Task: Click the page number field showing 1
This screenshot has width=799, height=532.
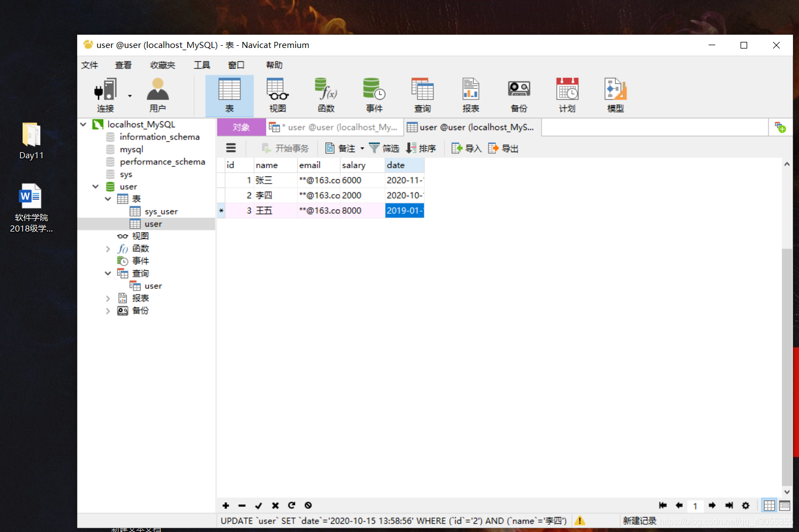Action: 695,506
